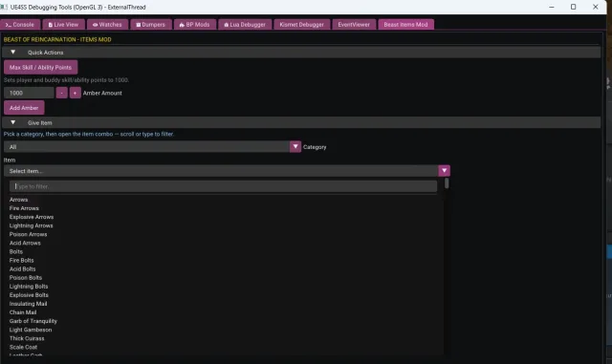Screen dimensions: 612x364
Task: Open the EventViewer tab
Action: tap(354, 25)
